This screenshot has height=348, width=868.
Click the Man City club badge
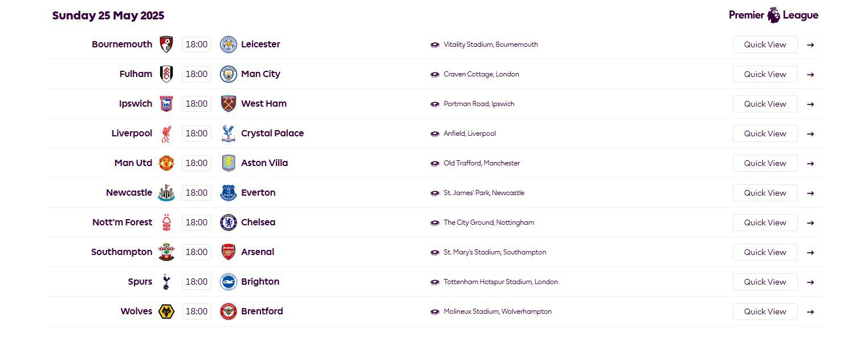pos(228,74)
